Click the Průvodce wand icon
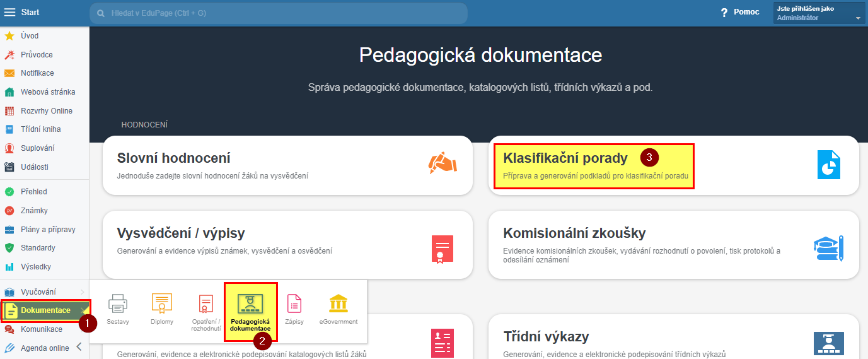 coord(9,55)
